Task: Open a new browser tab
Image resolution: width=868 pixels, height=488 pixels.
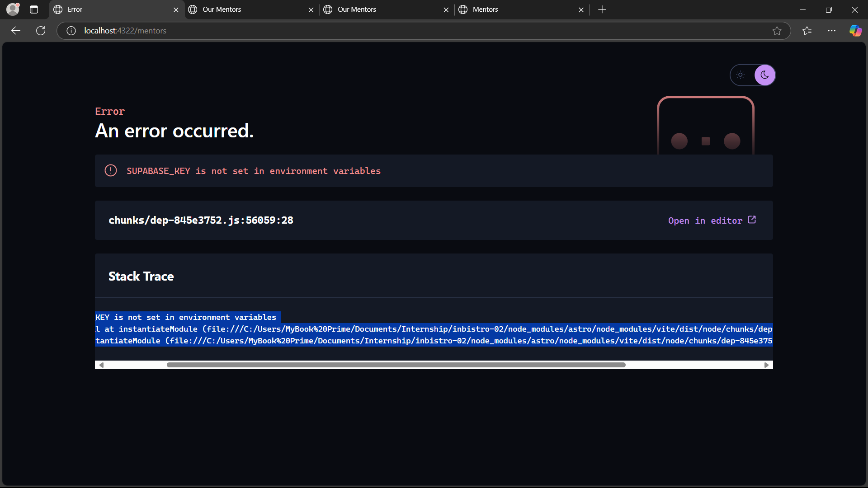Action: tap(602, 9)
